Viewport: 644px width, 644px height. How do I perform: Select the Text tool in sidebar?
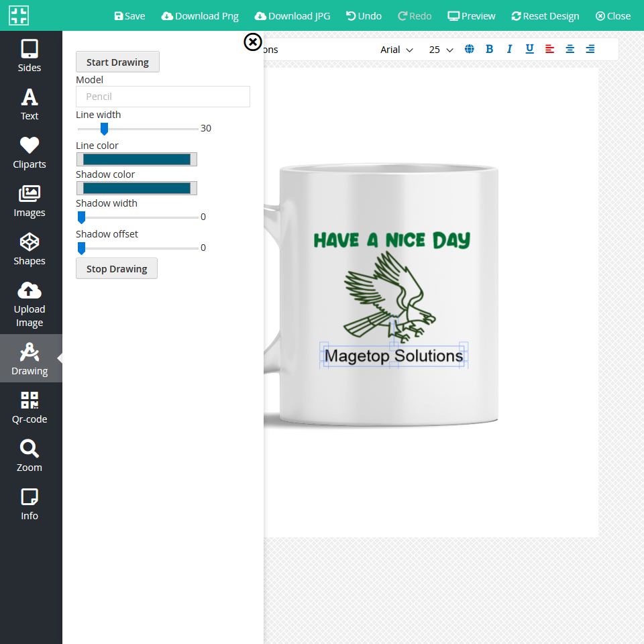(30, 104)
